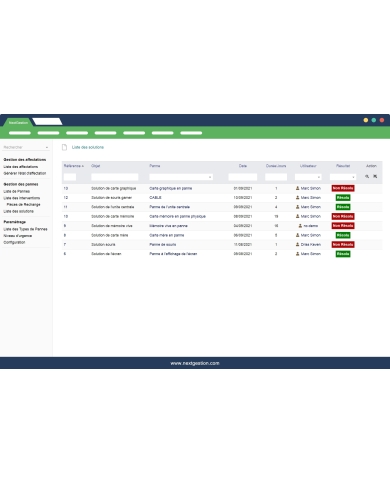Click the Date column header
390x484 pixels.
point(243,166)
